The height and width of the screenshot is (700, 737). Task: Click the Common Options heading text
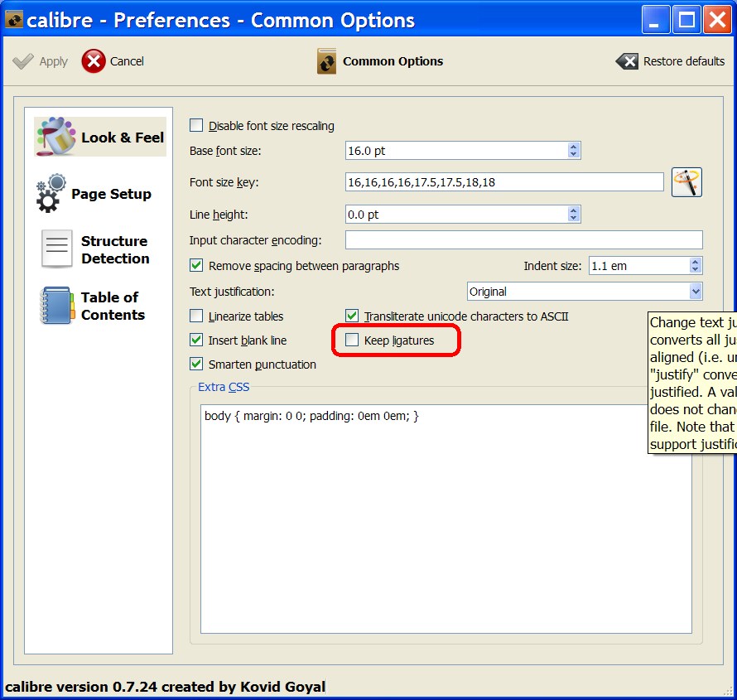393,61
